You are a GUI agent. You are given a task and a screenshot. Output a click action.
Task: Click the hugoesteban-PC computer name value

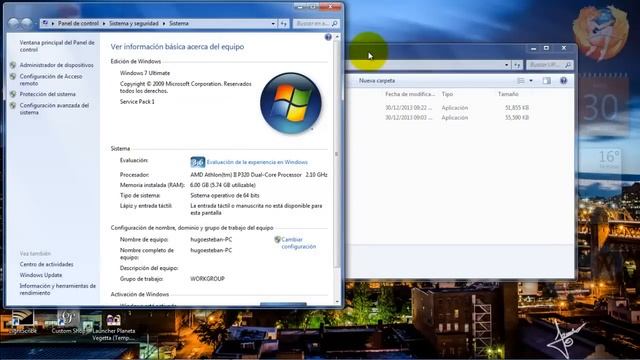[211, 240]
